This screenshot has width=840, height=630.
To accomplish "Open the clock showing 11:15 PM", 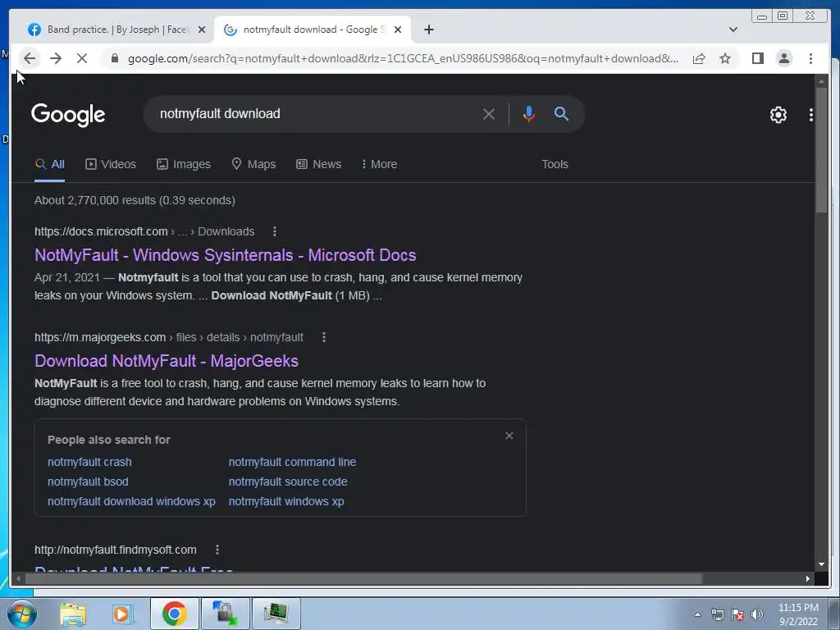I will click(798, 614).
